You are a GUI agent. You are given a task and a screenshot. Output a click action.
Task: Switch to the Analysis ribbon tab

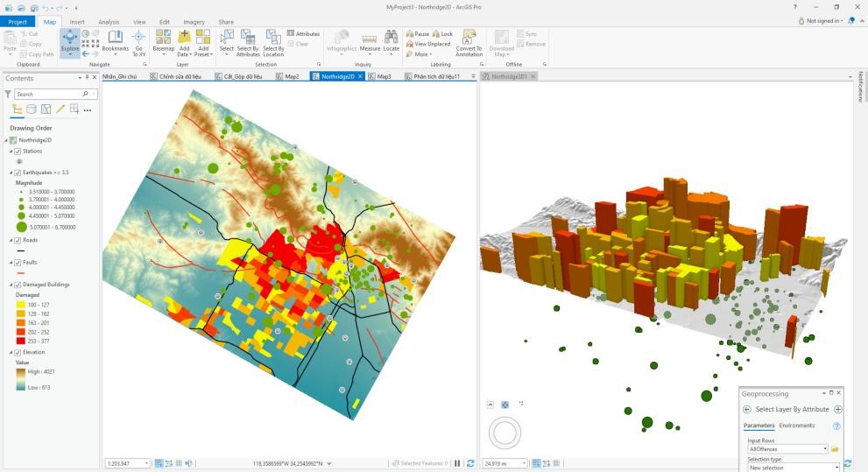click(109, 22)
